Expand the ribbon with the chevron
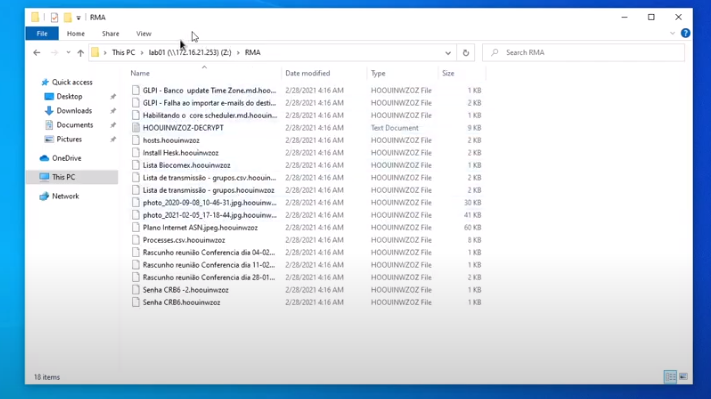This screenshot has height=399, width=711. [x=672, y=33]
